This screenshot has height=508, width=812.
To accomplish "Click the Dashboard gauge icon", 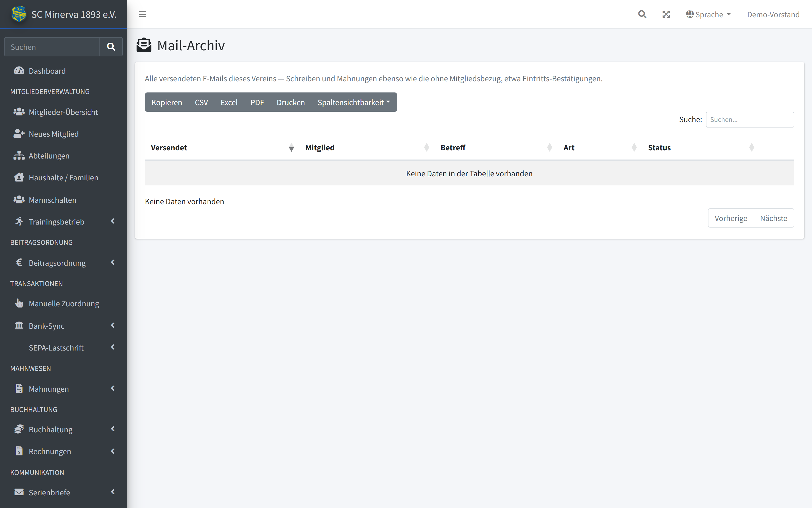I will click(x=19, y=71).
